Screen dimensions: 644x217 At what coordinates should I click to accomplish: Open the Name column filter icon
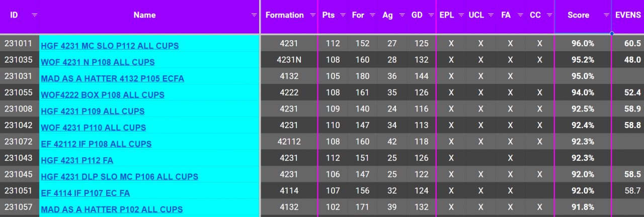pyautogui.click(x=254, y=15)
